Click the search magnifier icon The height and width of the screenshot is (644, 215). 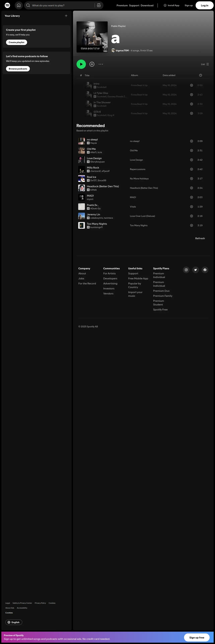point(28,5)
